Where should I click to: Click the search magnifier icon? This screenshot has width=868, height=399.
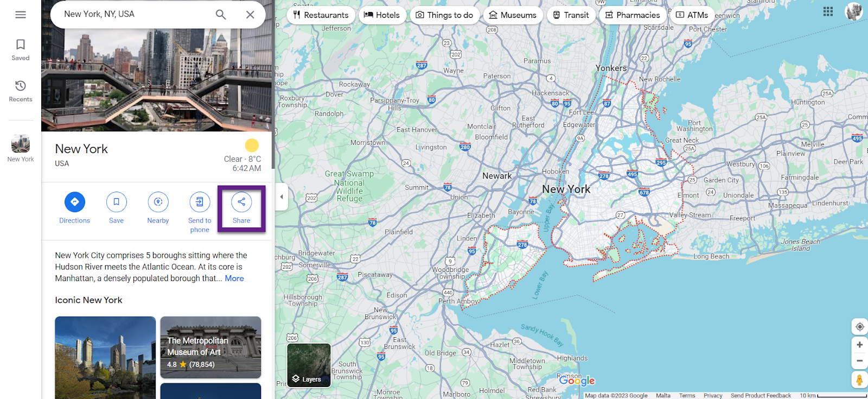tap(221, 15)
